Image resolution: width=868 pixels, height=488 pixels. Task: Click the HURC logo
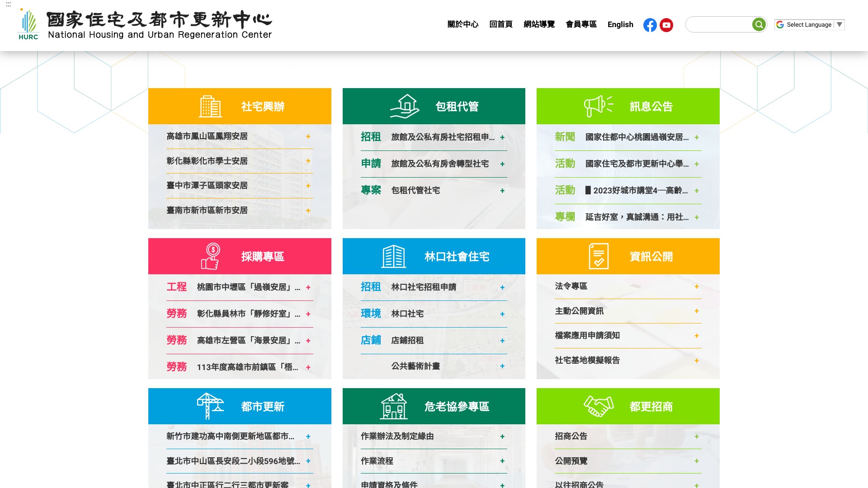(28, 25)
